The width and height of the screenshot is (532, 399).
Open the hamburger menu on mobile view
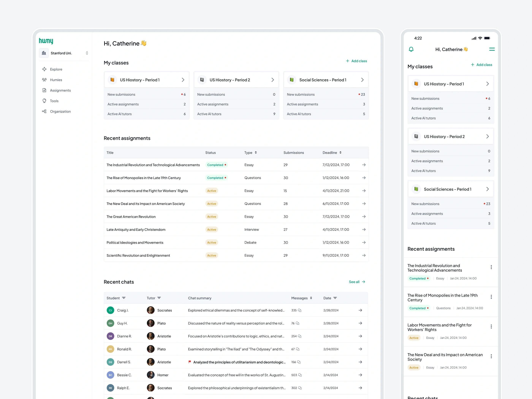492,49
